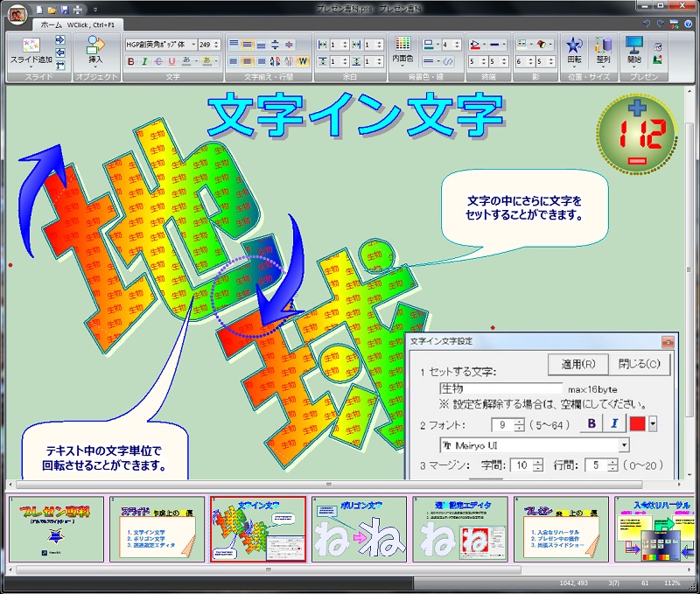The width and height of the screenshot is (700, 594).
Task: Toggle bold B in the 文字イン文字設定 dialog
Action: 591,424
